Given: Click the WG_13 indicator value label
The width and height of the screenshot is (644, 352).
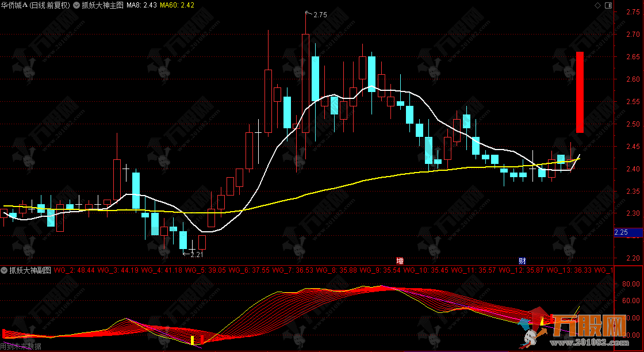Looking at the screenshot, I should (x=568, y=270).
